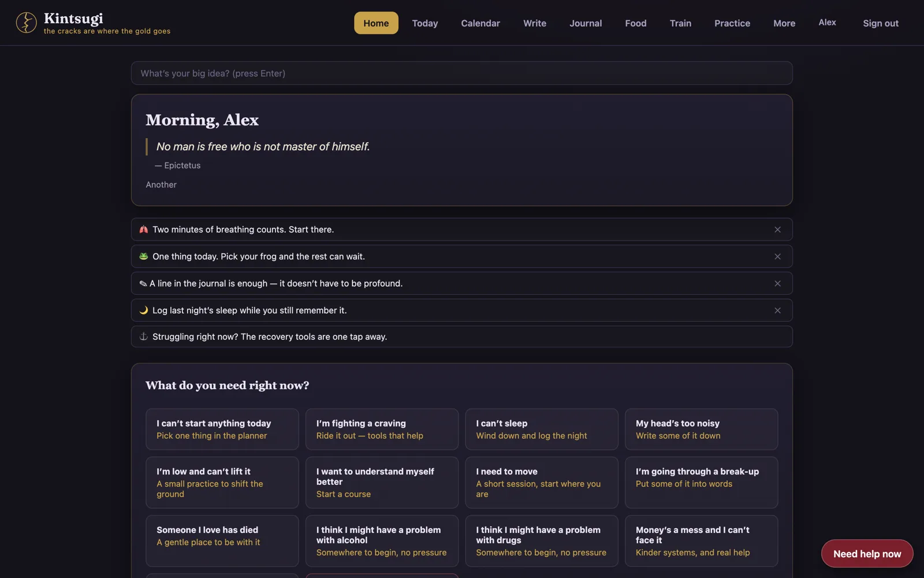
Task: Choose 'I'm fighting a craving' card
Action: pos(382,429)
